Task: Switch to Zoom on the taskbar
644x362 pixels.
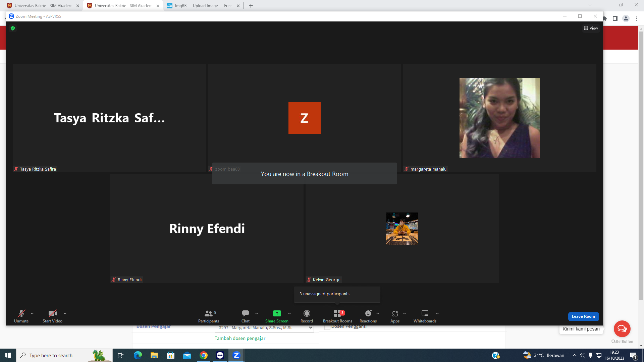Action: point(236,355)
